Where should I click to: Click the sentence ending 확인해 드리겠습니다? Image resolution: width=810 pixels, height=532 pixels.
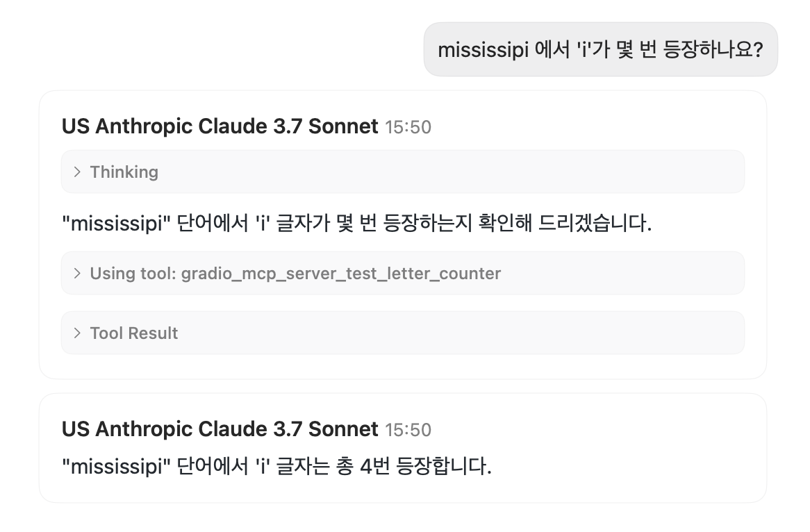357,224
